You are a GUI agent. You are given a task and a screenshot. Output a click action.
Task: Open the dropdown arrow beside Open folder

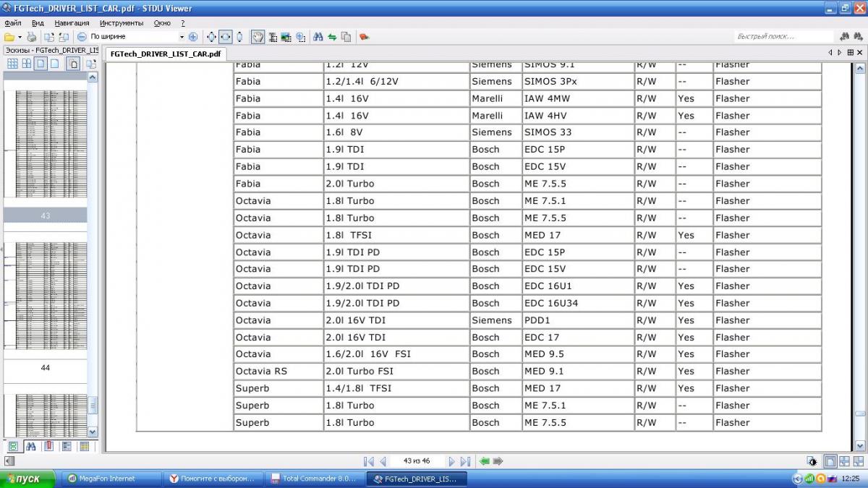20,36
